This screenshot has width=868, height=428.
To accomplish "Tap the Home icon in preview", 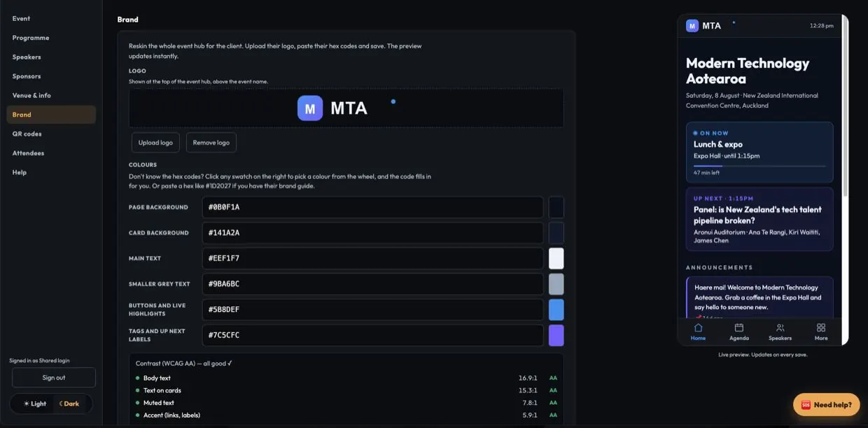I will click(698, 327).
